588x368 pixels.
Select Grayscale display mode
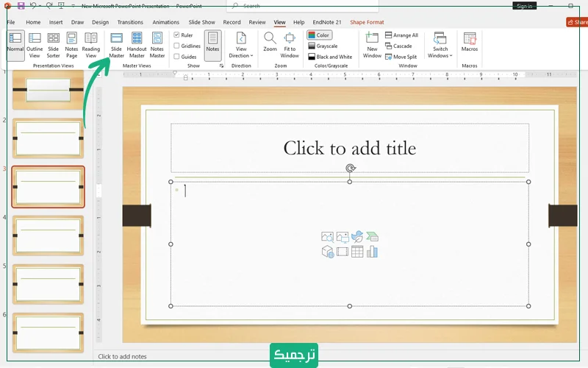pyautogui.click(x=323, y=46)
